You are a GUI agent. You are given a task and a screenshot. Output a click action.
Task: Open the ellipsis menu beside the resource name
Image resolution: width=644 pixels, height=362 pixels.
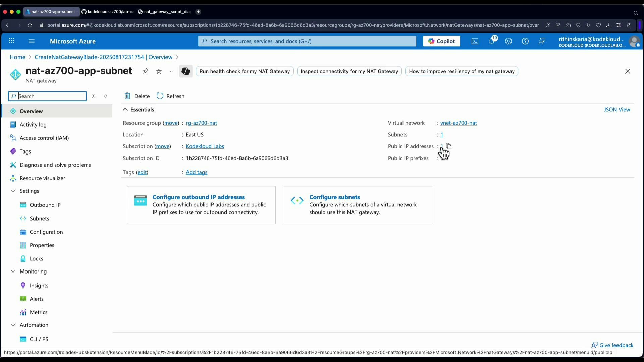[172, 71]
